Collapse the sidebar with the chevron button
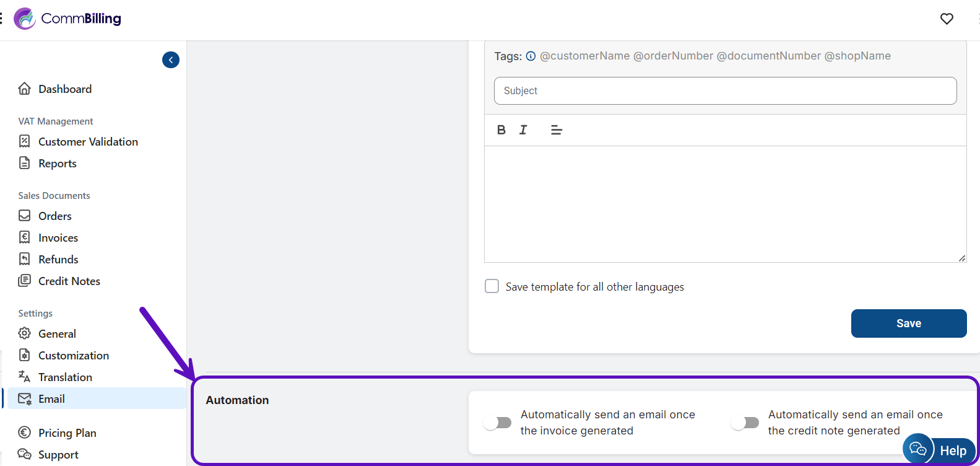The height and width of the screenshot is (466, 980). click(171, 60)
